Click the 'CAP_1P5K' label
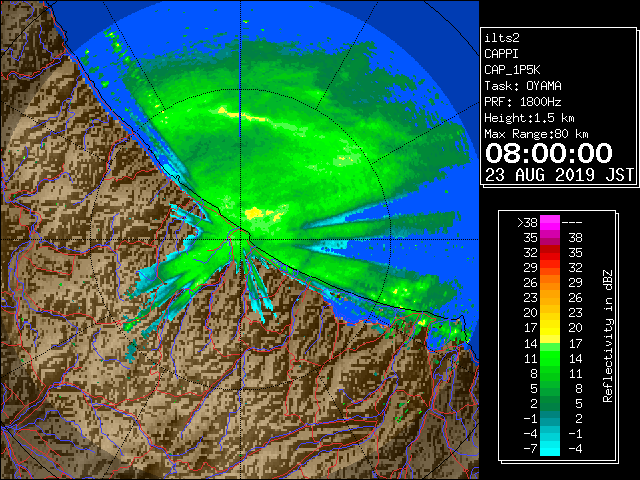This screenshot has height=480, width=640. (512, 70)
